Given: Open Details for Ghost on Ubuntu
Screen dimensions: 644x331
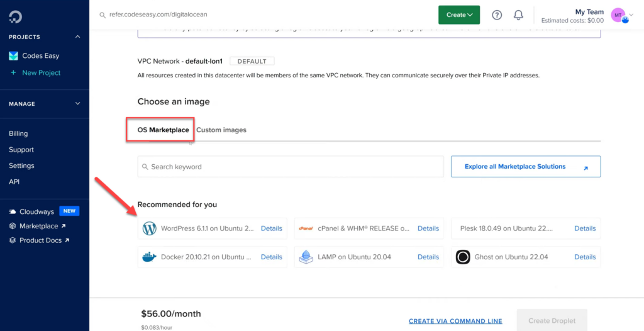Looking at the screenshot, I should point(585,257).
